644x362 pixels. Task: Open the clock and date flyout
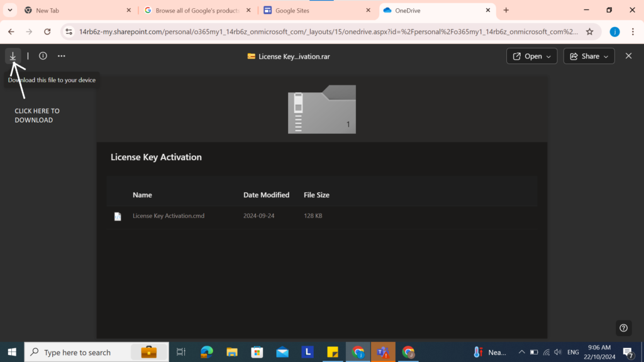(599, 352)
